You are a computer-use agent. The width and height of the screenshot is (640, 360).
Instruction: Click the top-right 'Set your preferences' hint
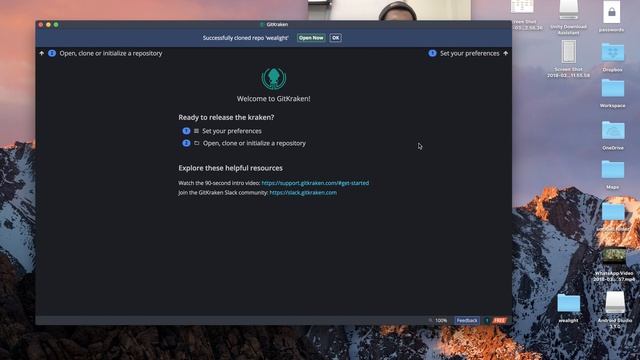(468, 53)
